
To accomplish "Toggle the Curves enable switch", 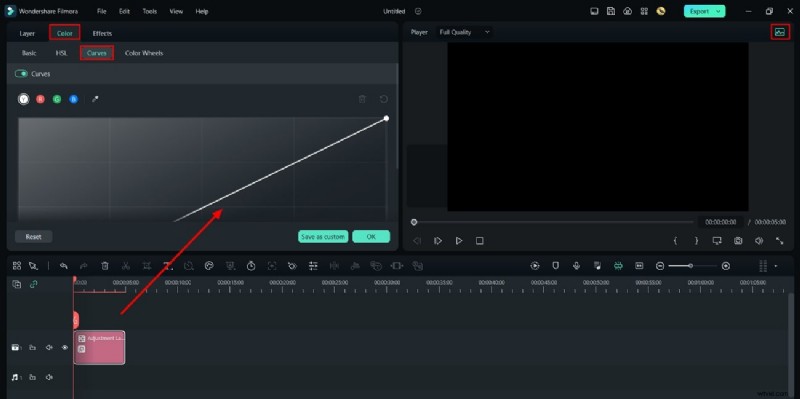I will [21, 74].
